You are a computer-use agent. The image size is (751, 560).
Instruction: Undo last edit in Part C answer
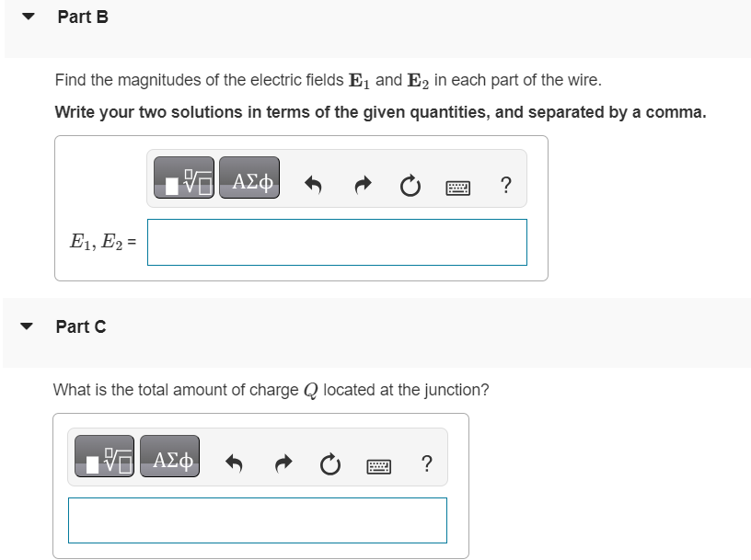pyautogui.click(x=234, y=463)
